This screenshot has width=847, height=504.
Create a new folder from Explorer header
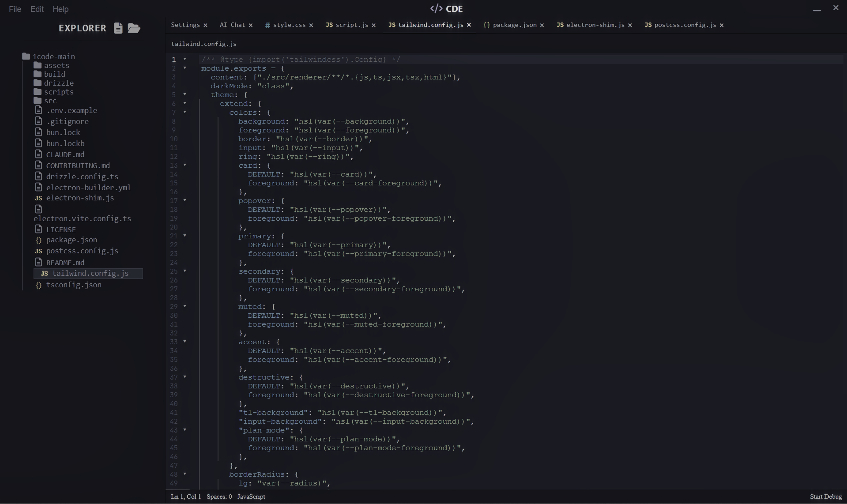(134, 28)
